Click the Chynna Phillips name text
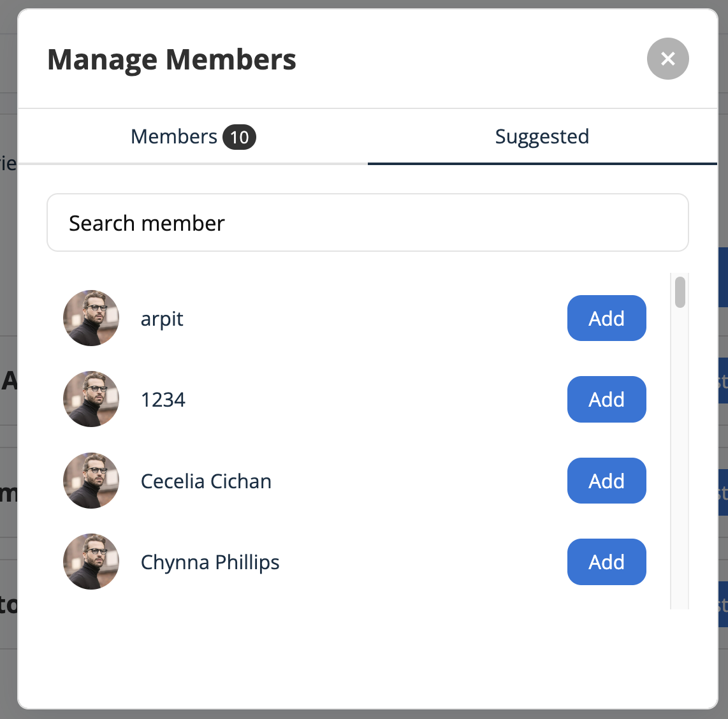The image size is (728, 719). coord(210,562)
